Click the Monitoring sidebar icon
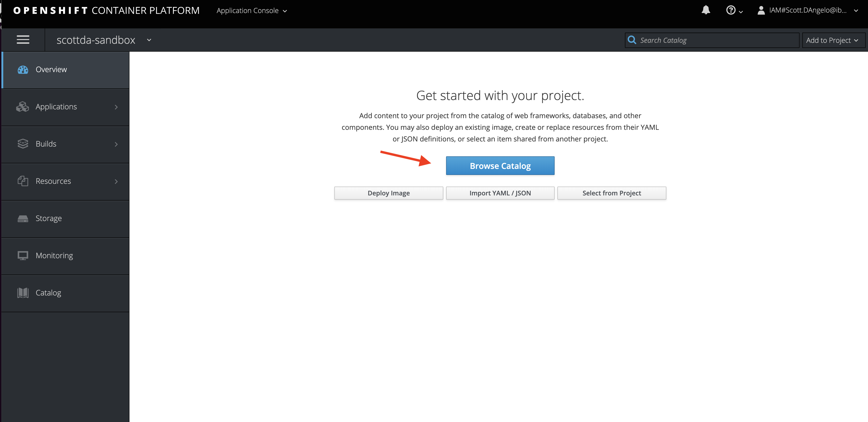This screenshot has height=422, width=868. 23,255
